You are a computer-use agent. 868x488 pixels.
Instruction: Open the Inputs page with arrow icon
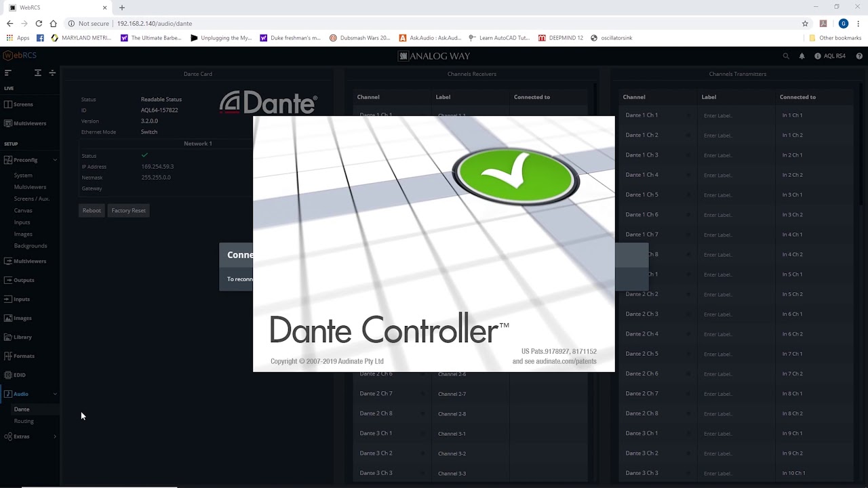[17, 299]
